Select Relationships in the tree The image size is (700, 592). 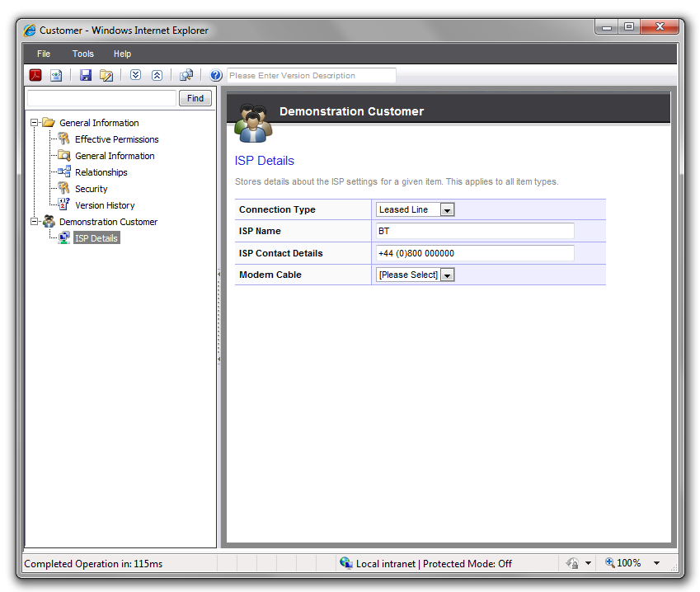101,172
